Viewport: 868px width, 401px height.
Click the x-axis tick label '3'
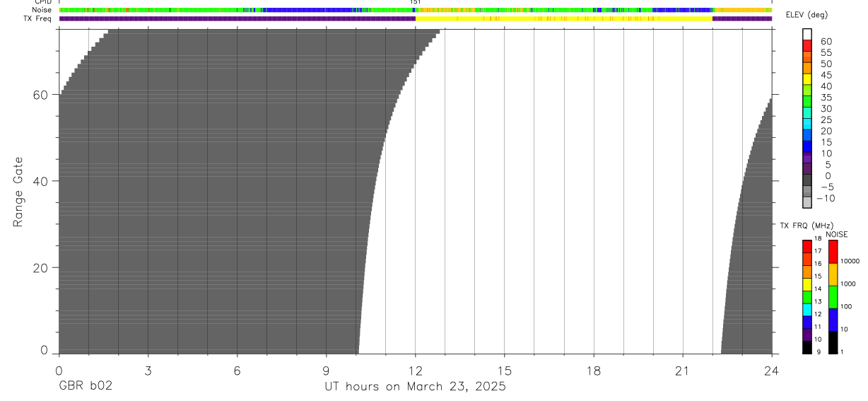point(148,371)
